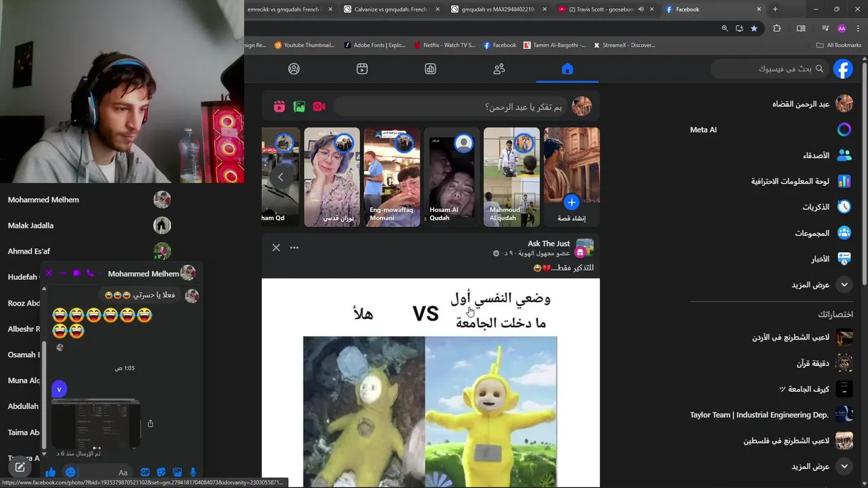This screenshot has width=868, height=488.
Task: Open the All Bookmarks folder
Action: pyautogui.click(x=839, y=45)
